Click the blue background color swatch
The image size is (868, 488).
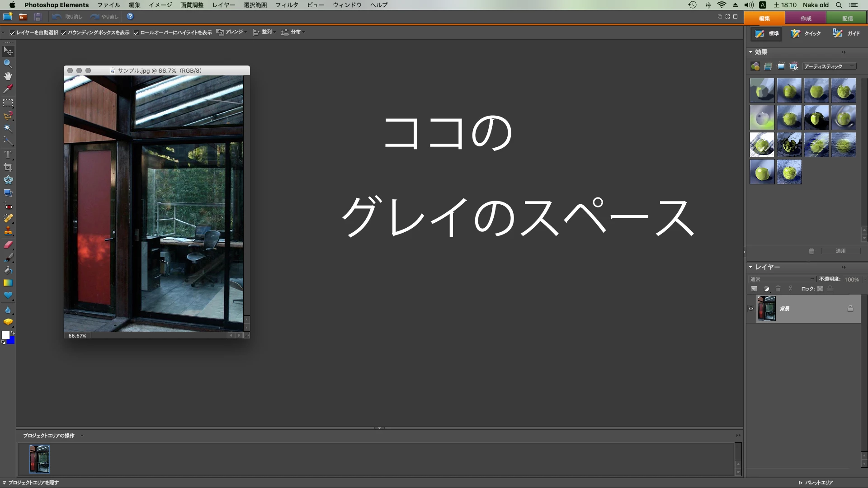11,341
